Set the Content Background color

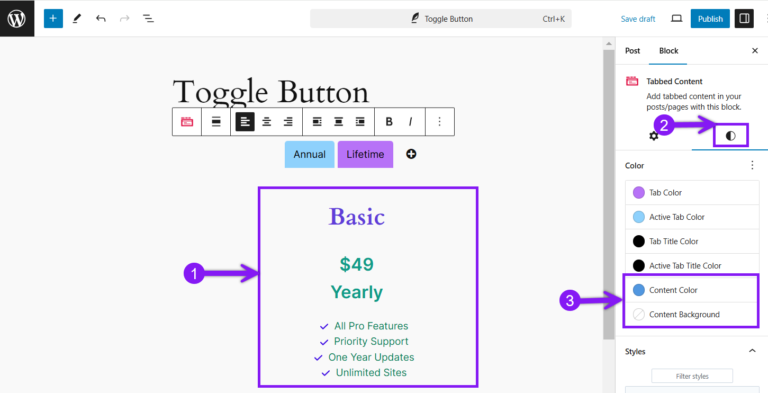[692, 314]
